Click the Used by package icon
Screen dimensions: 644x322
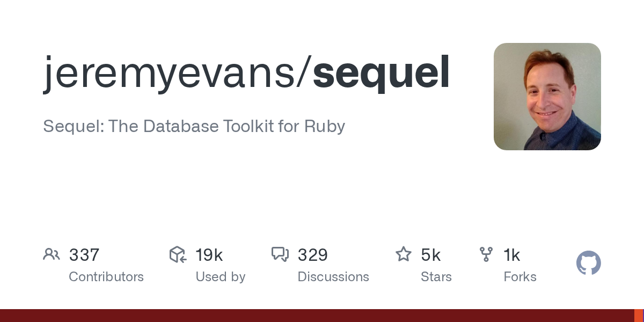(x=178, y=254)
